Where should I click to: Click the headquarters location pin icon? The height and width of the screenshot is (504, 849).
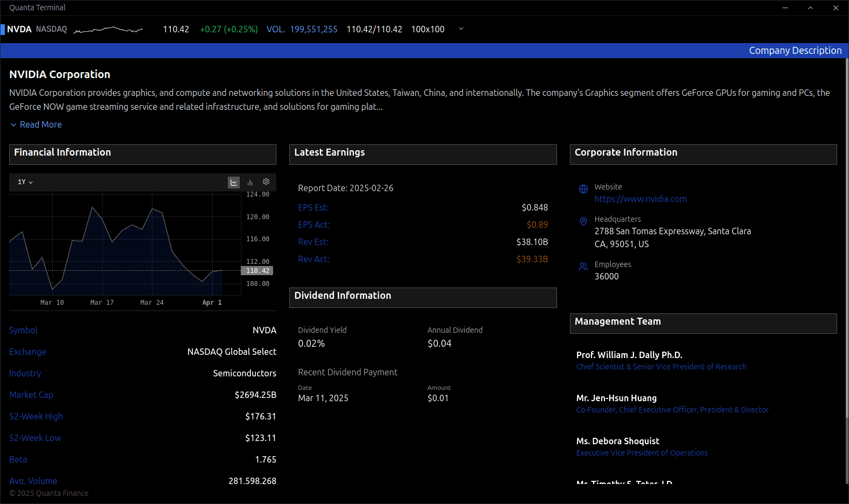point(583,221)
